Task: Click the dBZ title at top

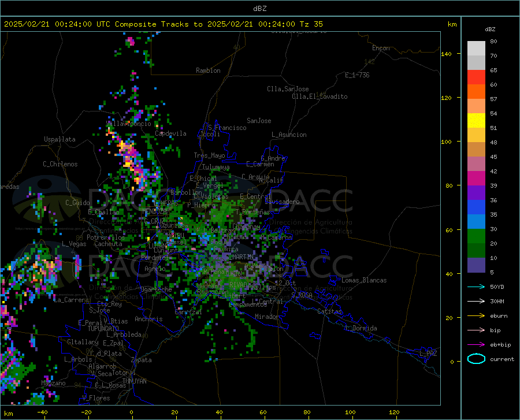Action: 259,9
